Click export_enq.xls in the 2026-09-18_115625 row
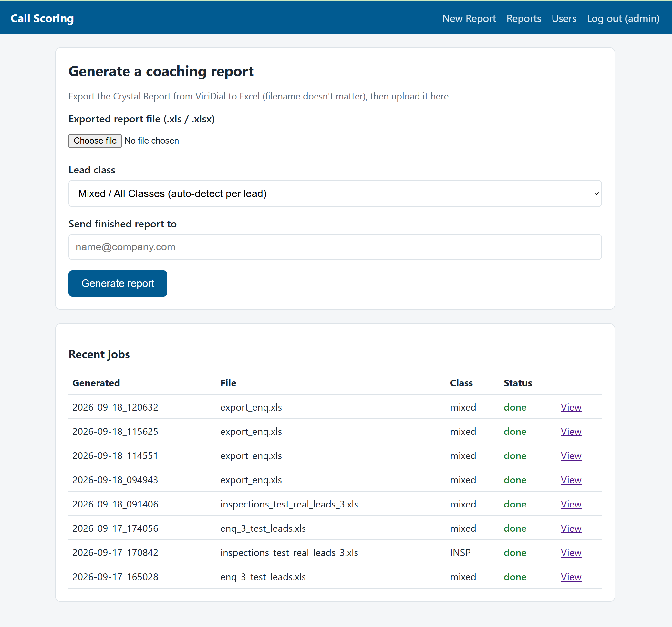This screenshot has height=627, width=672. coord(251,432)
